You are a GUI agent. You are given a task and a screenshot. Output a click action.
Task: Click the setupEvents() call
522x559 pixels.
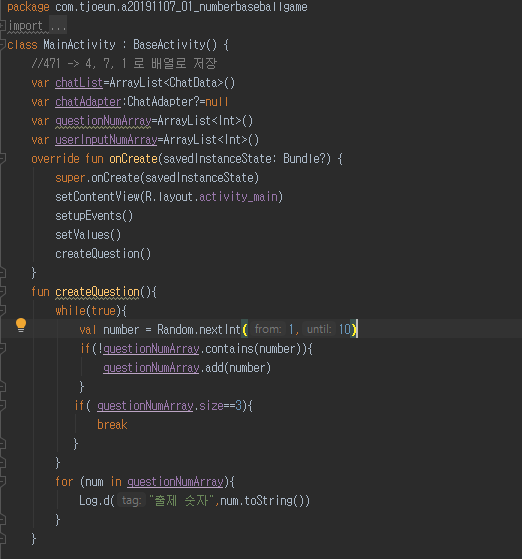(x=94, y=216)
